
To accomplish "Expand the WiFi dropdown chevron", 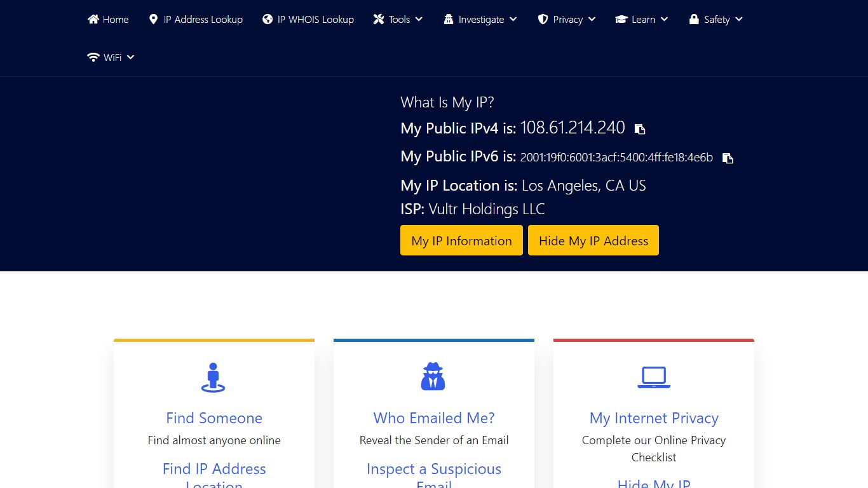I will (132, 57).
